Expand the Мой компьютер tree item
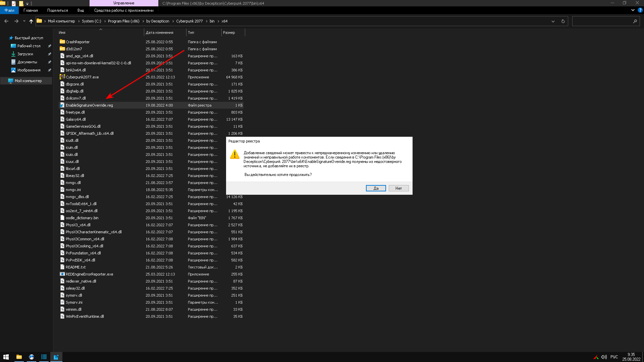The height and width of the screenshot is (362, 644). [4, 80]
